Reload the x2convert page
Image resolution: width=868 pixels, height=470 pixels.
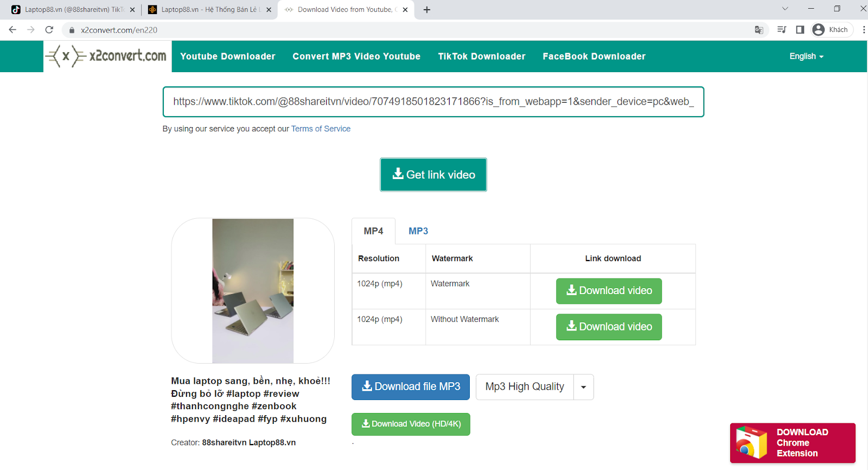click(49, 30)
